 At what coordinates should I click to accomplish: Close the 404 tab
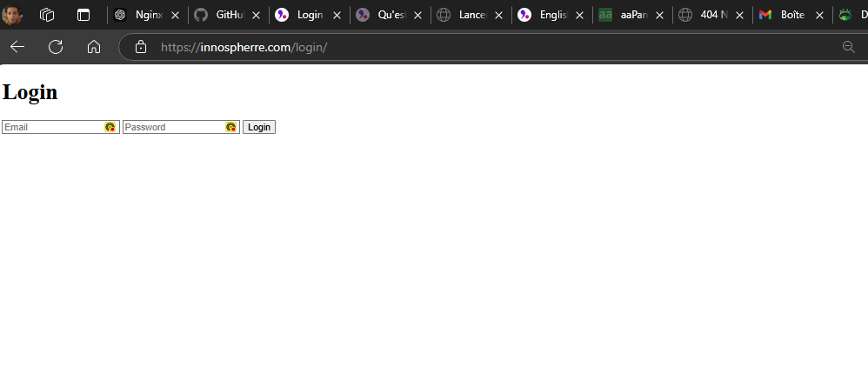(x=739, y=16)
